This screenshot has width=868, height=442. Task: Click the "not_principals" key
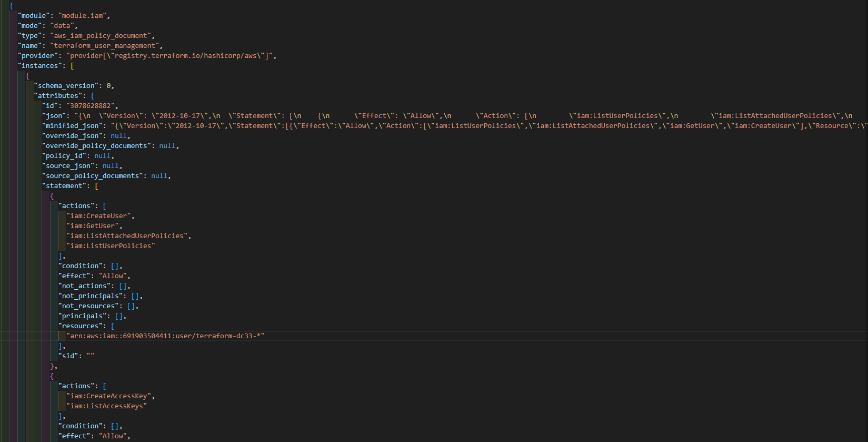(90, 296)
